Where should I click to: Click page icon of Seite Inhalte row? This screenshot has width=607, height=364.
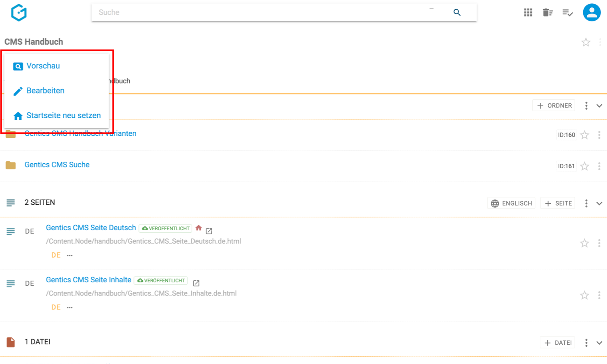coord(11,284)
